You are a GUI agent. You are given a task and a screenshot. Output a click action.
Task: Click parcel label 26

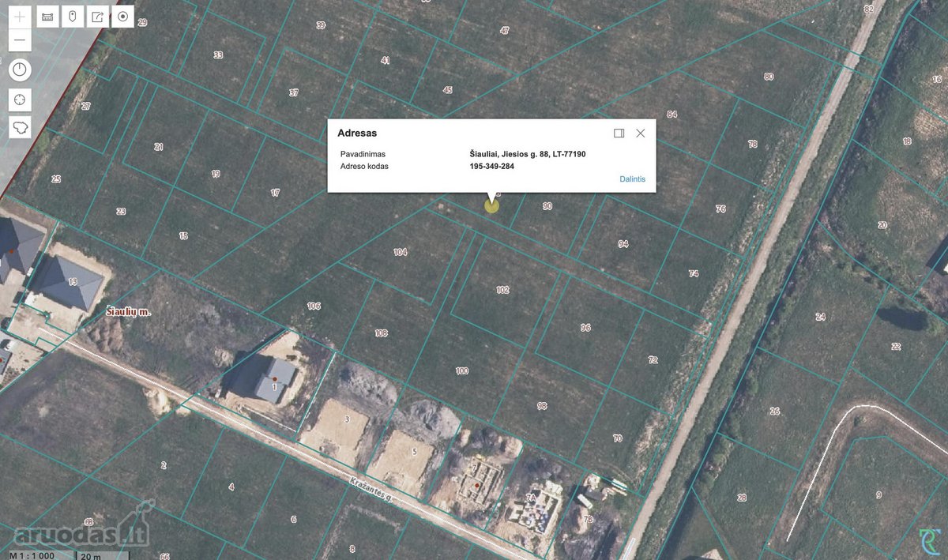(x=775, y=412)
